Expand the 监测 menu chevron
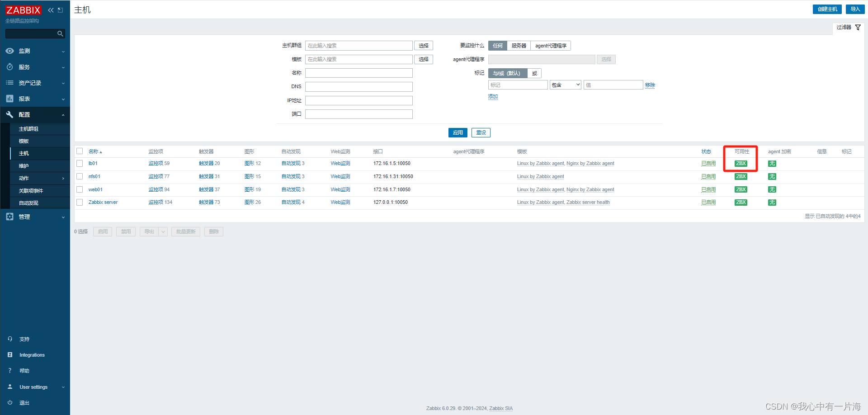Screen dimensions: 868x415 click(63, 52)
